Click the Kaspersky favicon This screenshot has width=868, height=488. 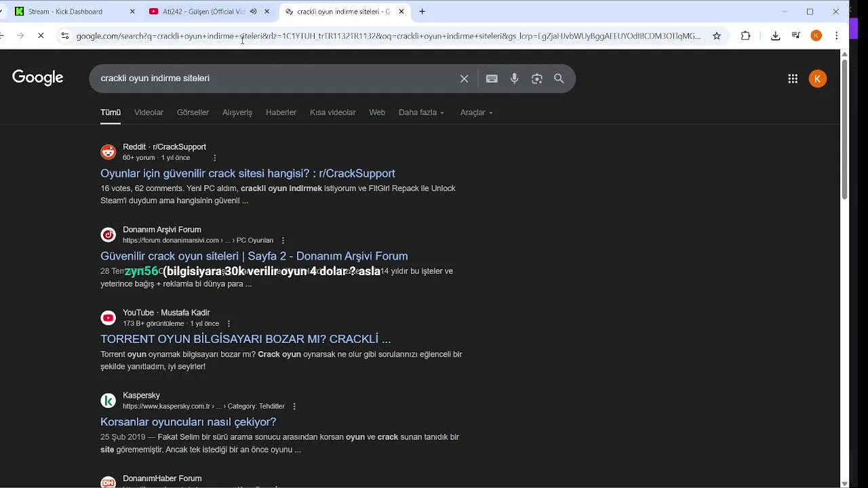pos(108,401)
